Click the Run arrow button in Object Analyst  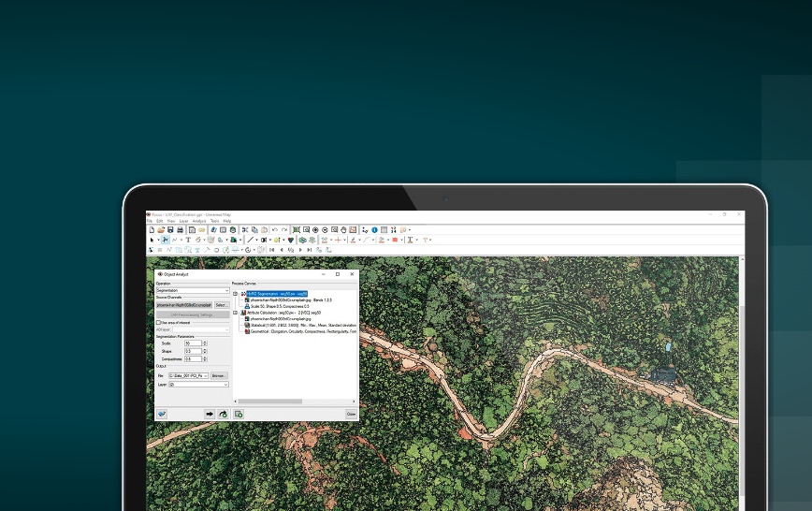click(x=209, y=414)
